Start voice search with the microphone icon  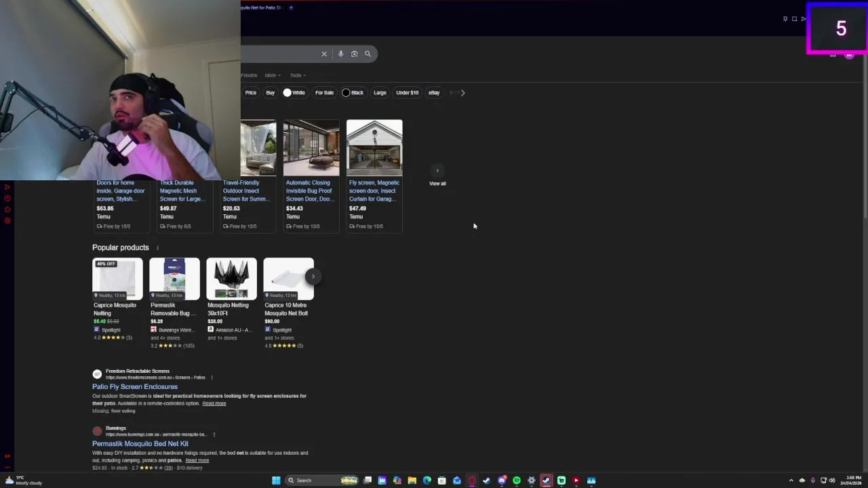340,54
